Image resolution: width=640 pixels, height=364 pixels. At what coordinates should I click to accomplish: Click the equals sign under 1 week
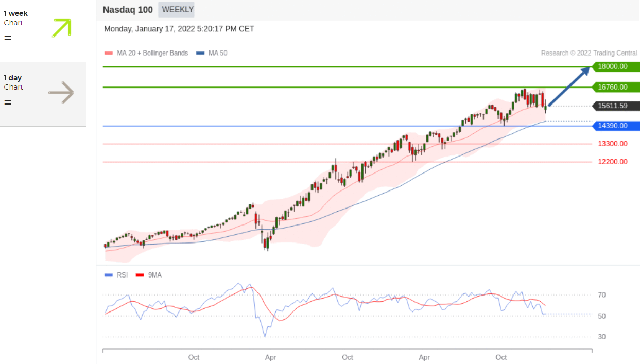pos(8,38)
